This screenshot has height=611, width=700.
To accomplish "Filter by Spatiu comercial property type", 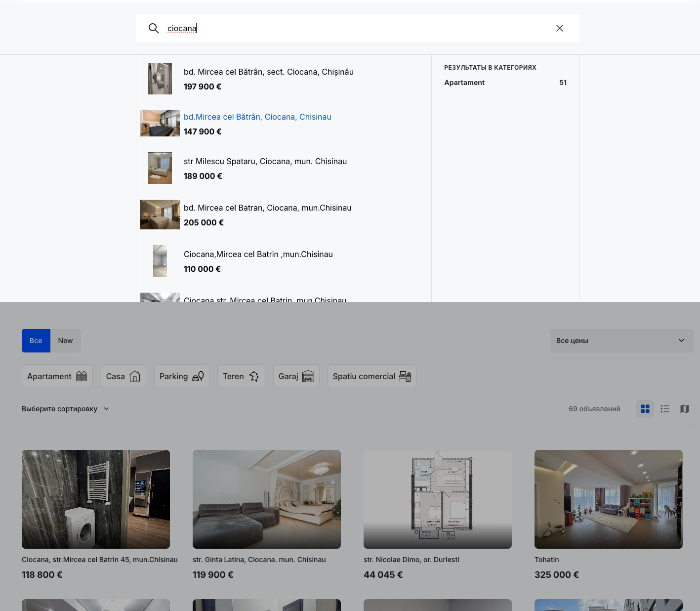I will pos(372,376).
